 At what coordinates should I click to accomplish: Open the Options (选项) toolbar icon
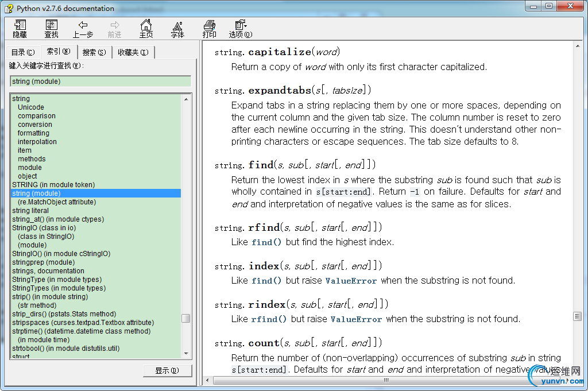click(241, 29)
